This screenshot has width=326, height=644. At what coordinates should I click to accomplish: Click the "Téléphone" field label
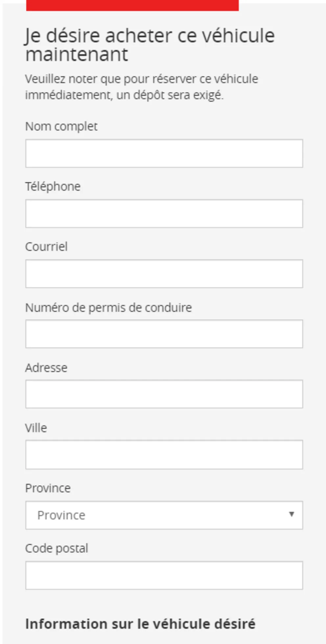point(53,186)
